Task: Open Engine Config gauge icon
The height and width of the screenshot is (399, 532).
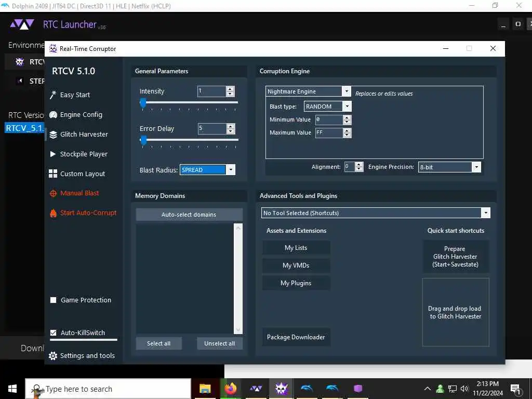Action: click(53, 115)
